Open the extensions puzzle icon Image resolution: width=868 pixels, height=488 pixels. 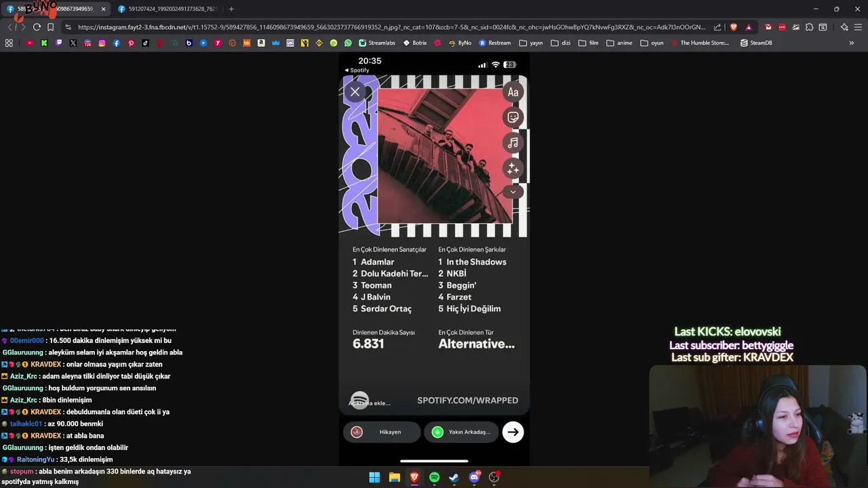pyautogui.click(x=809, y=27)
